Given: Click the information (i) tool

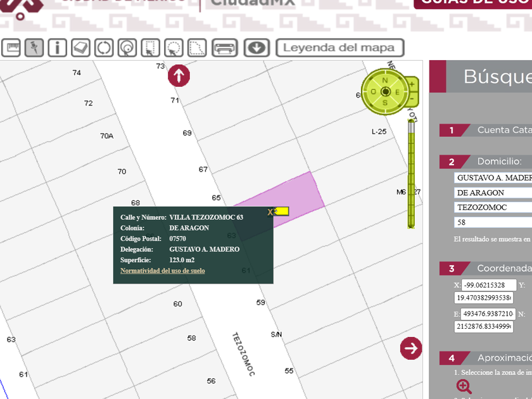Looking at the screenshot, I should (x=57, y=47).
